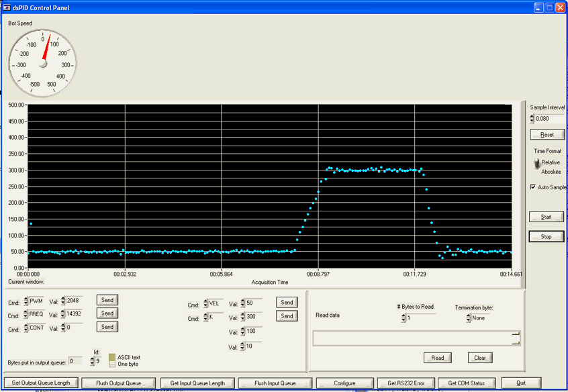
Task: Click the Flush Output Queue button
Action: 118,383
